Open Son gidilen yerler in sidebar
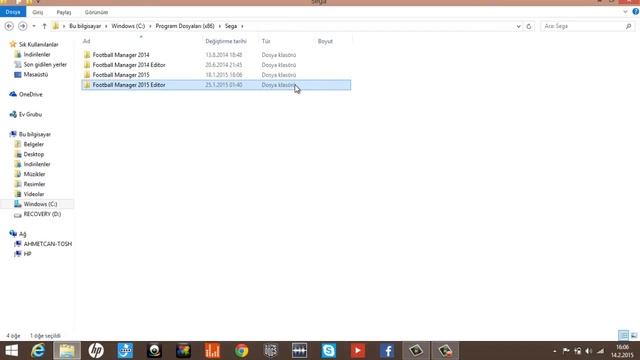Viewport: 640px width, 360px height. 45,64
